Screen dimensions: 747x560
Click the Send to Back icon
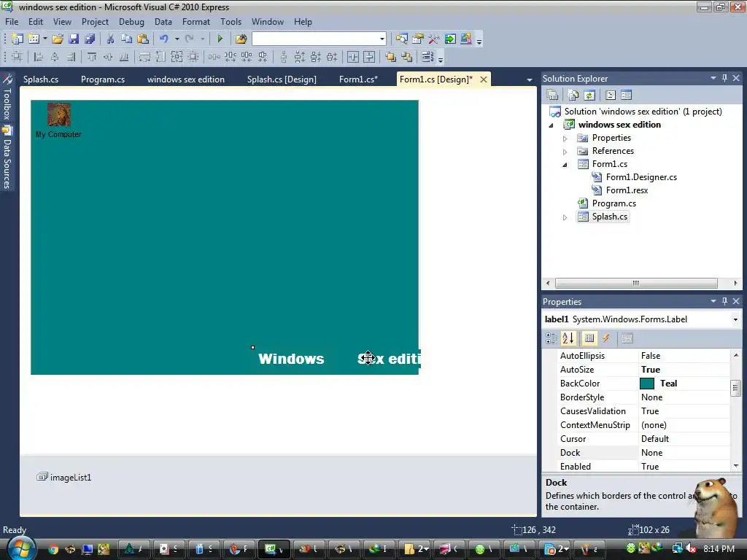407,57
